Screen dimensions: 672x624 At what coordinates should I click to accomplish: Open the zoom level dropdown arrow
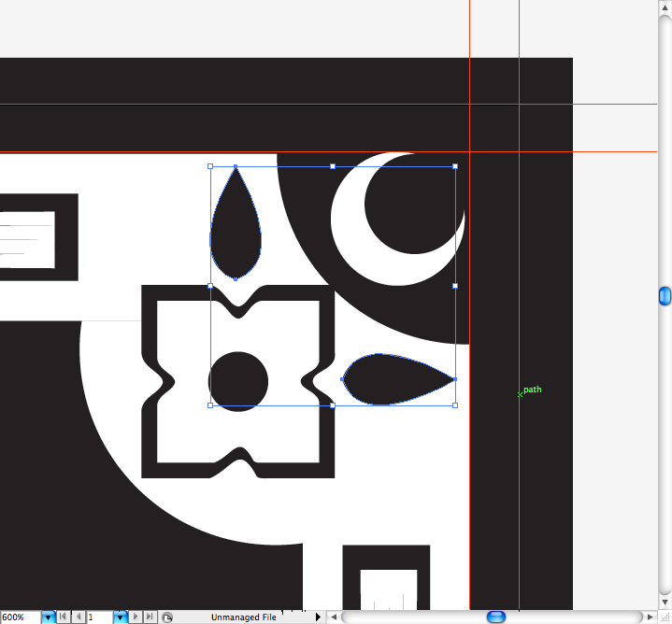coord(48,617)
